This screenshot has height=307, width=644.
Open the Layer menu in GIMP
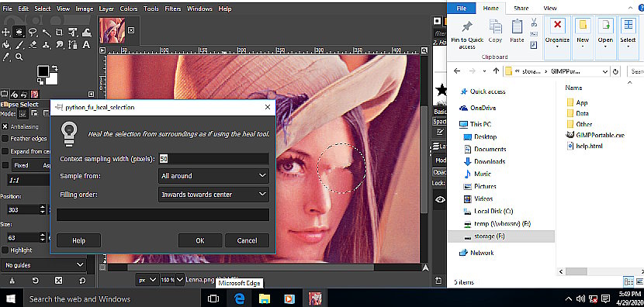coord(107,9)
